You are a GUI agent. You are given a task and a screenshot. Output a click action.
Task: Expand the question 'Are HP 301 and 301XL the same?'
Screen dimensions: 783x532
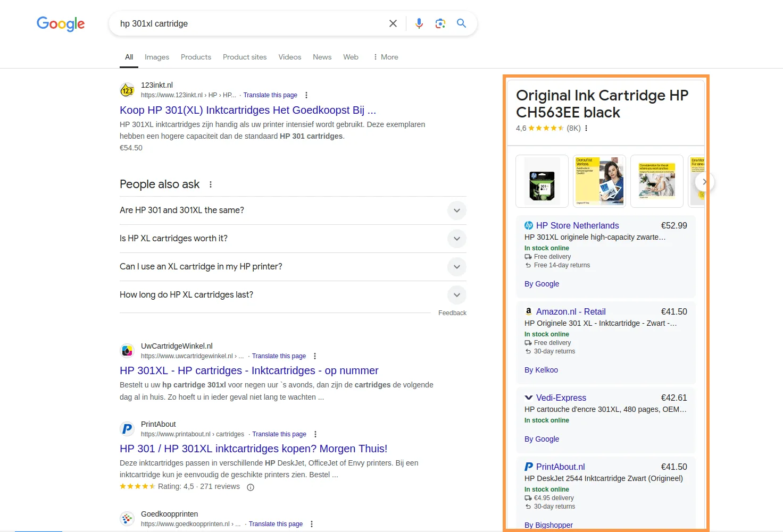coord(456,210)
